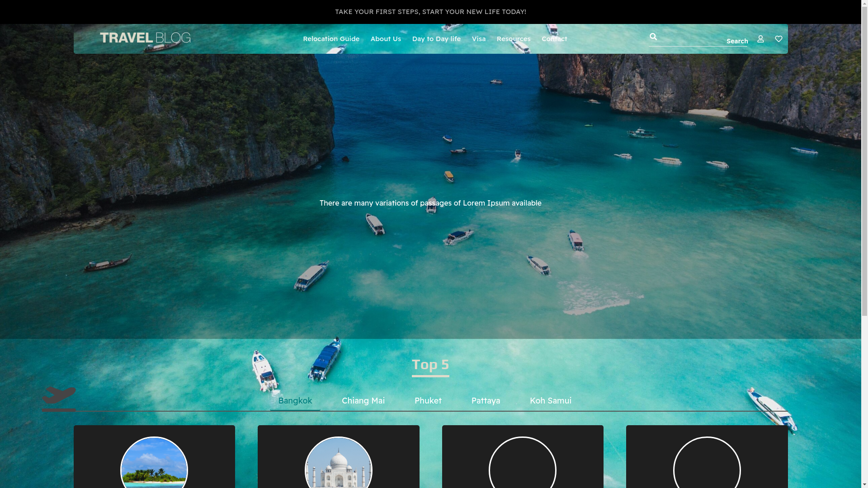Viewport: 868px width, 488px height.
Task: Open the Day to Day life menu
Action: tap(436, 39)
